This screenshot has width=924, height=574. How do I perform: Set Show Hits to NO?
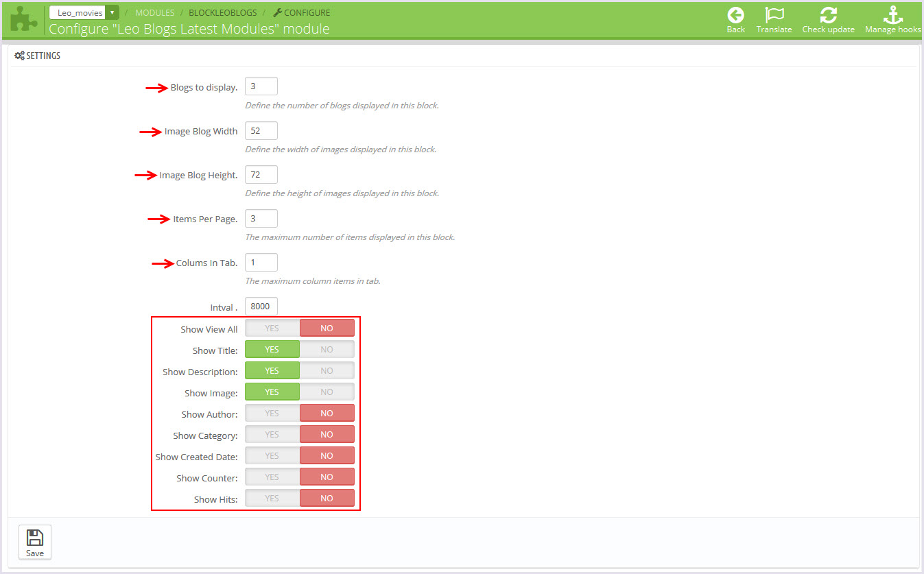click(x=327, y=498)
